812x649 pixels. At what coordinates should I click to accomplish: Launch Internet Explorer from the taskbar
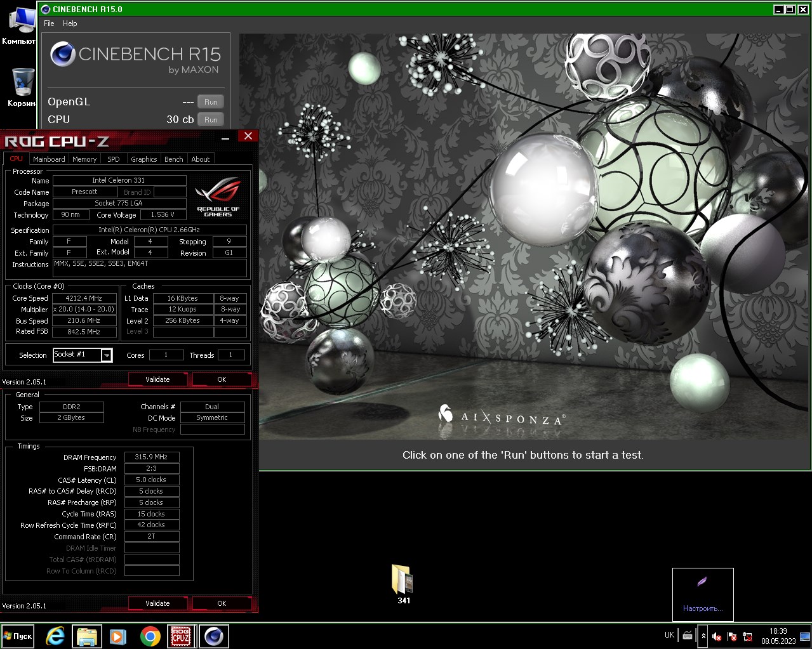55,636
